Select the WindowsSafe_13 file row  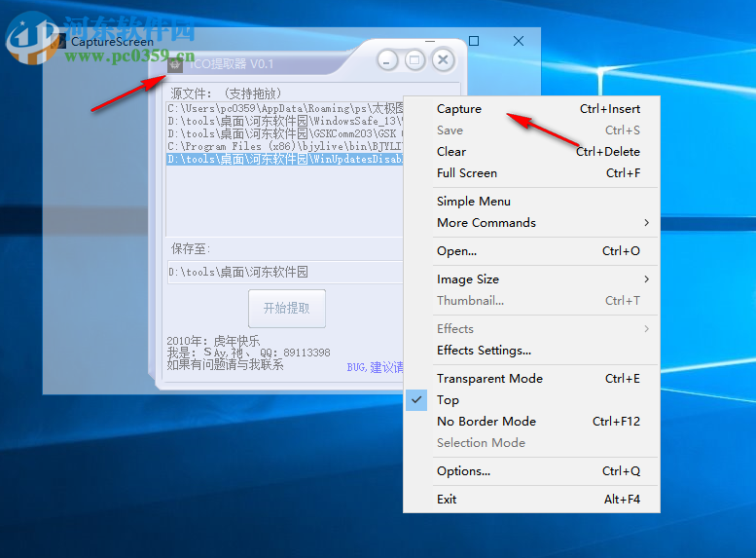coord(285,121)
